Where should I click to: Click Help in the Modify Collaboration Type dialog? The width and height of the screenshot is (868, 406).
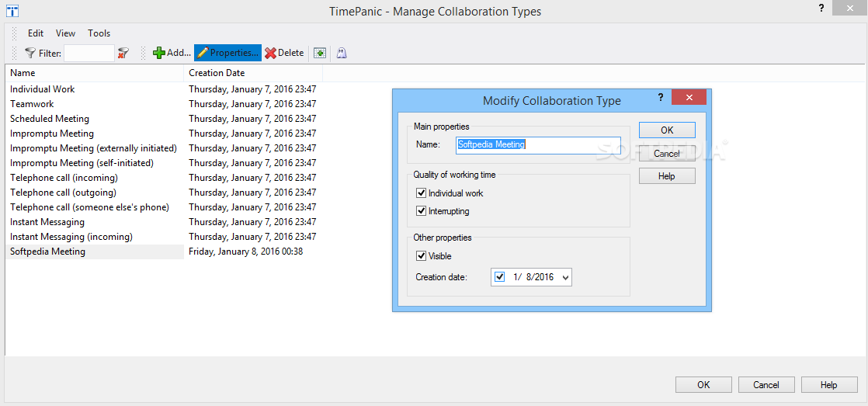click(x=667, y=176)
